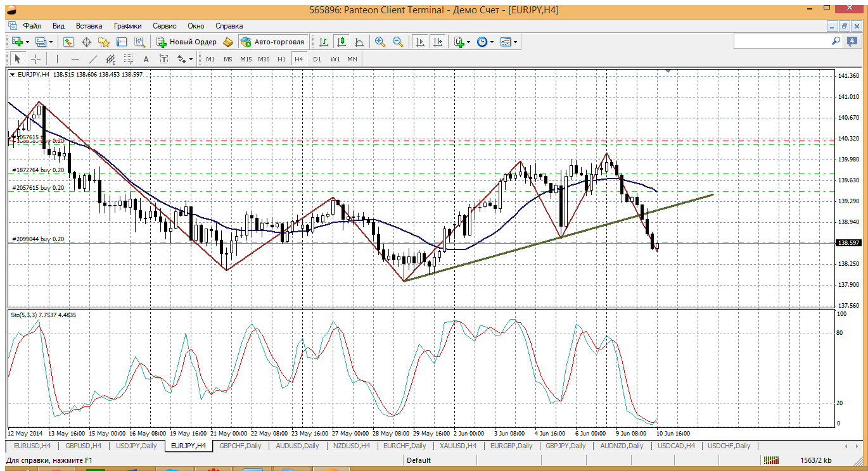This screenshot has height=471, width=868.
Task: Select the crosshair tool
Action: tap(36, 59)
